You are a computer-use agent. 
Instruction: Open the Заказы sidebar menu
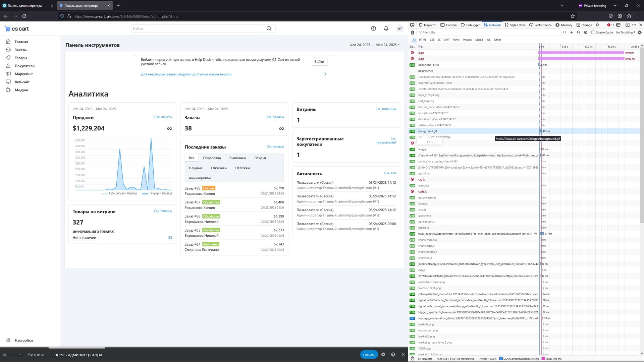click(x=20, y=50)
